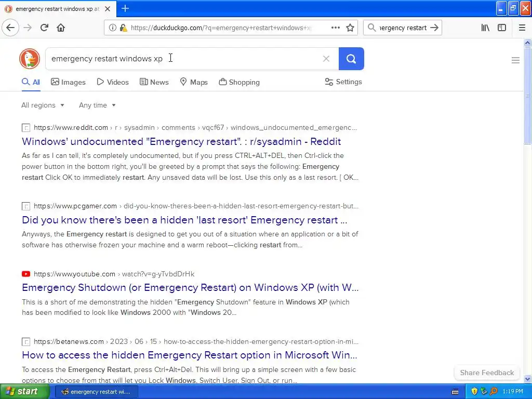The height and width of the screenshot is (399, 532).
Task: Open the Settings dropdown on DuckDuckGo
Action: (343, 82)
